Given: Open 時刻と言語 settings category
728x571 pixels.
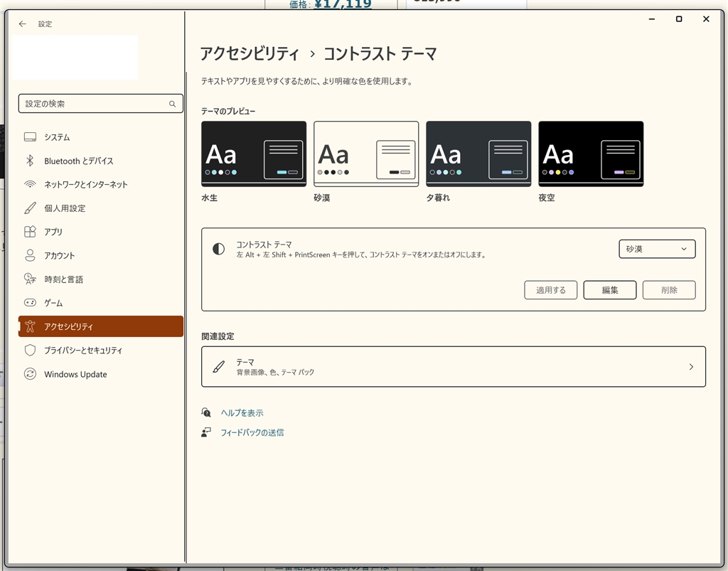Looking at the screenshot, I should [101, 279].
